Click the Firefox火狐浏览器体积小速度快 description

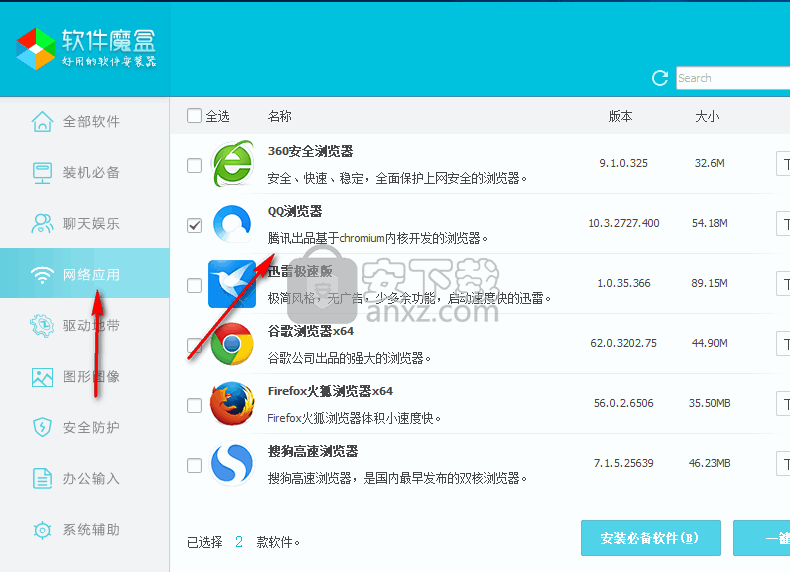pyautogui.click(x=354, y=418)
